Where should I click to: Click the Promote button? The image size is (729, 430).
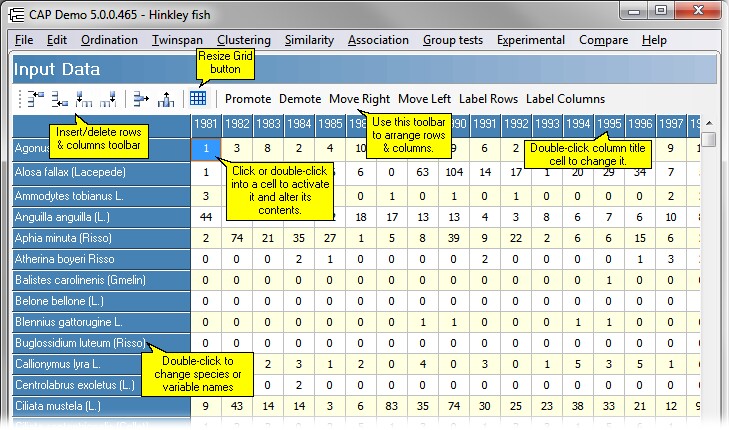pos(248,99)
